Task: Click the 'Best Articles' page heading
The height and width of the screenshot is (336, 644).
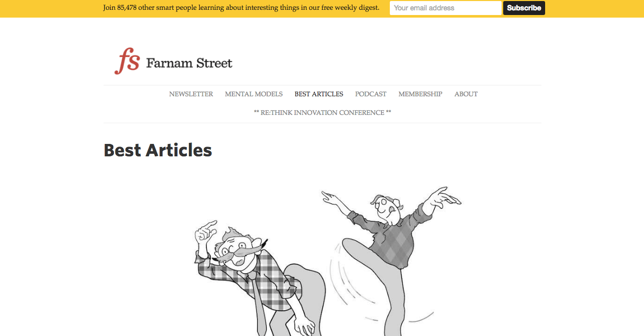Action: (x=158, y=150)
